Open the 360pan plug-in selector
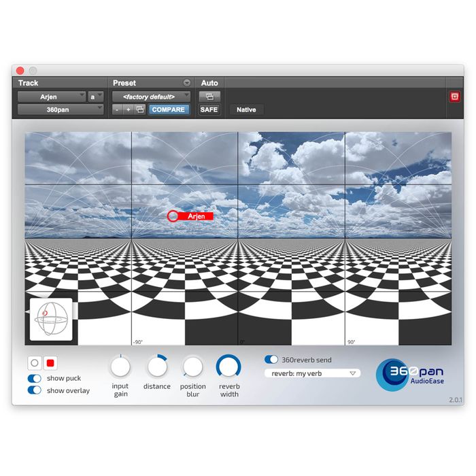Viewport: 476px width, 476px height. click(x=61, y=109)
